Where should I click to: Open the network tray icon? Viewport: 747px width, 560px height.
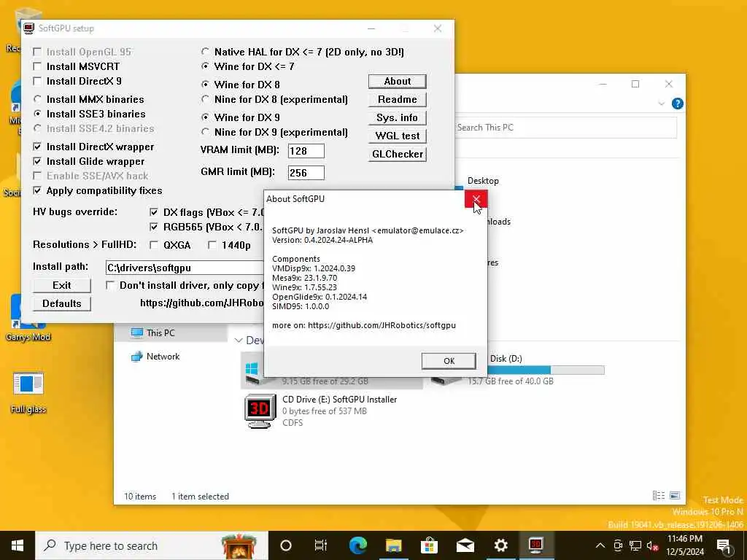[x=635, y=545]
